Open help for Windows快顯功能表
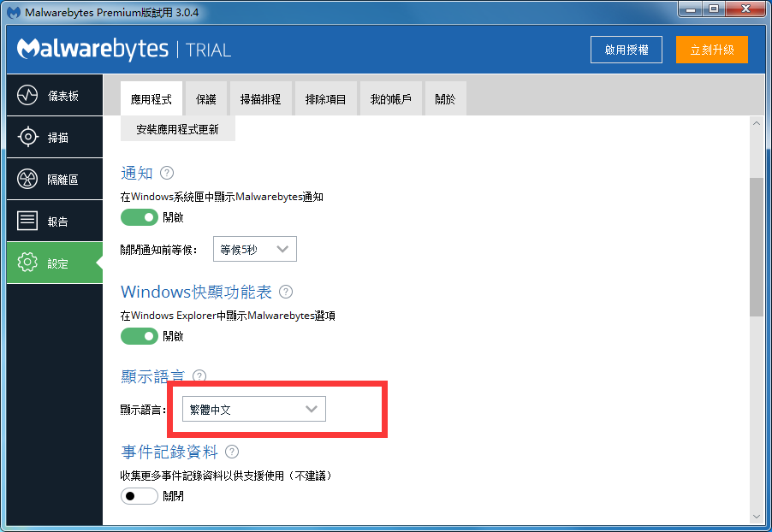This screenshot has width=772, height=532. (x=285, y=292)
